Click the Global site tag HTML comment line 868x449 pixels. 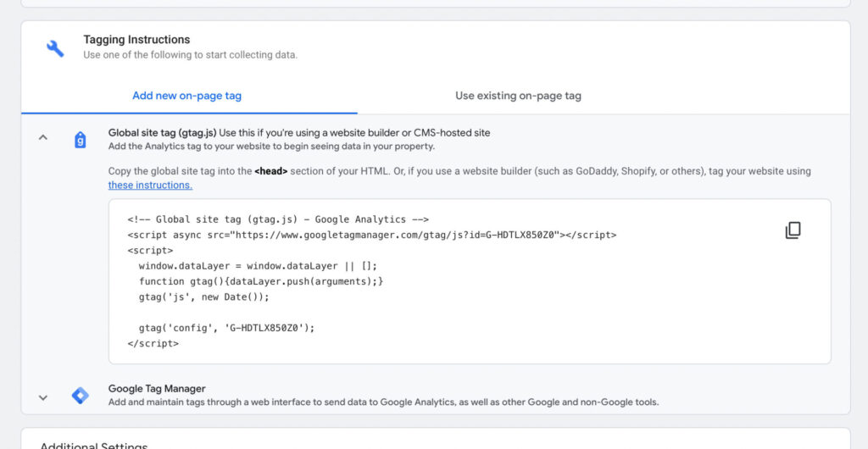pyautogui.click(x=278, y=219)
